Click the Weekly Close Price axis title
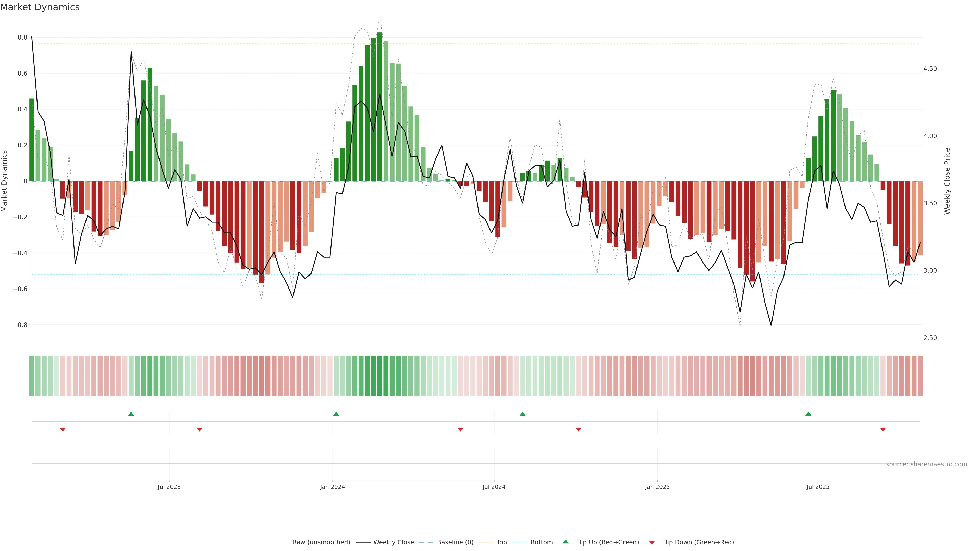 coord(947,181)
